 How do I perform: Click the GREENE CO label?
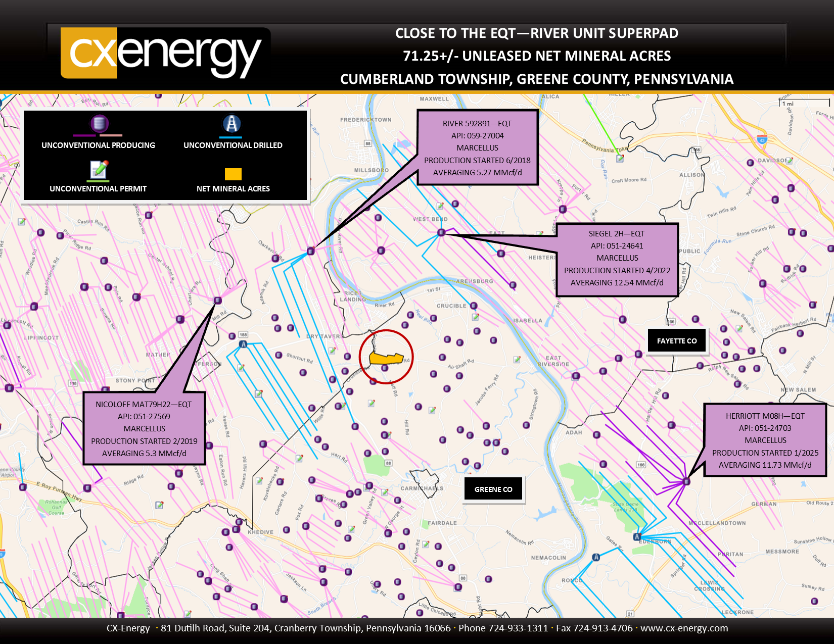493,489
